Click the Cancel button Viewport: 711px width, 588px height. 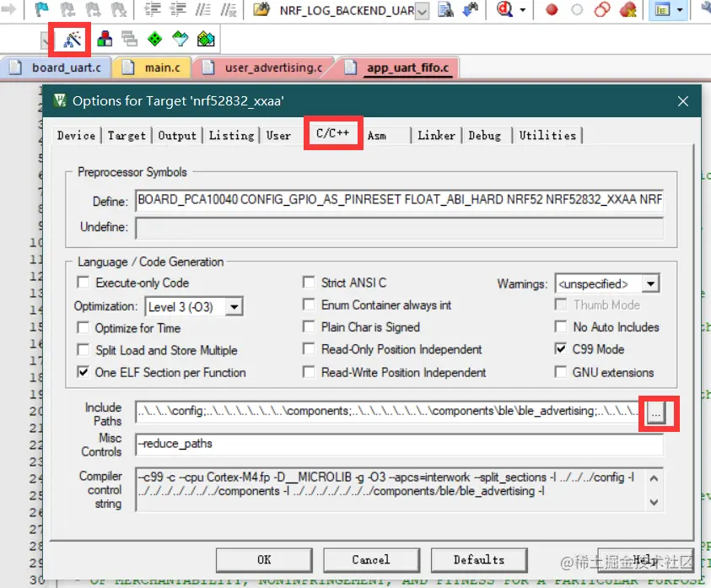point(371,560)
